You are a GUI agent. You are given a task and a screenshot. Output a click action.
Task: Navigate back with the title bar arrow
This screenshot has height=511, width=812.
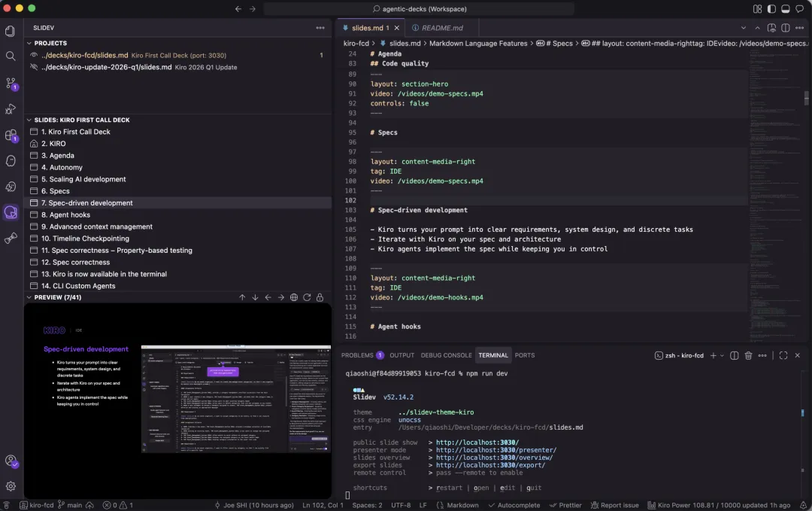[x=238, y=9]
